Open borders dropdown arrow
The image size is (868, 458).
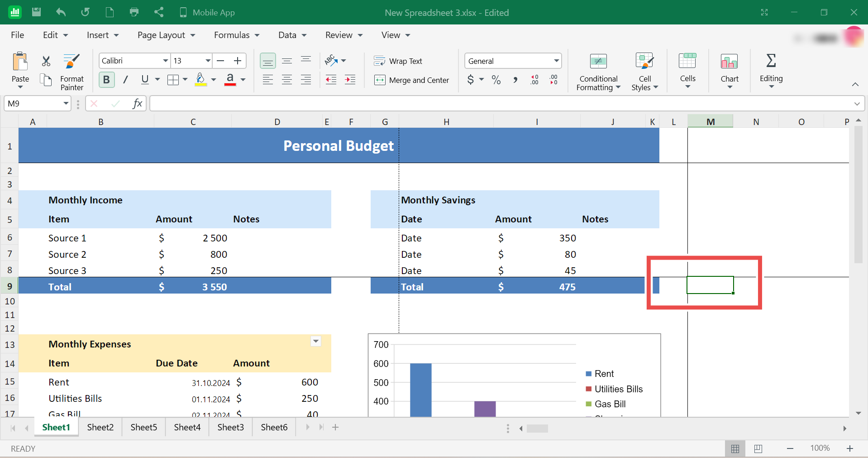point(185,80)
